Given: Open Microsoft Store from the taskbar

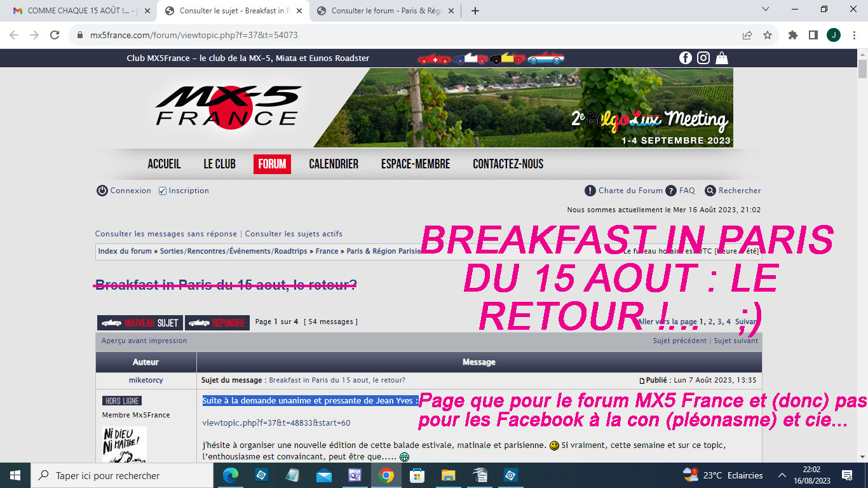Looking at the screenshot, I should point(417,475).
